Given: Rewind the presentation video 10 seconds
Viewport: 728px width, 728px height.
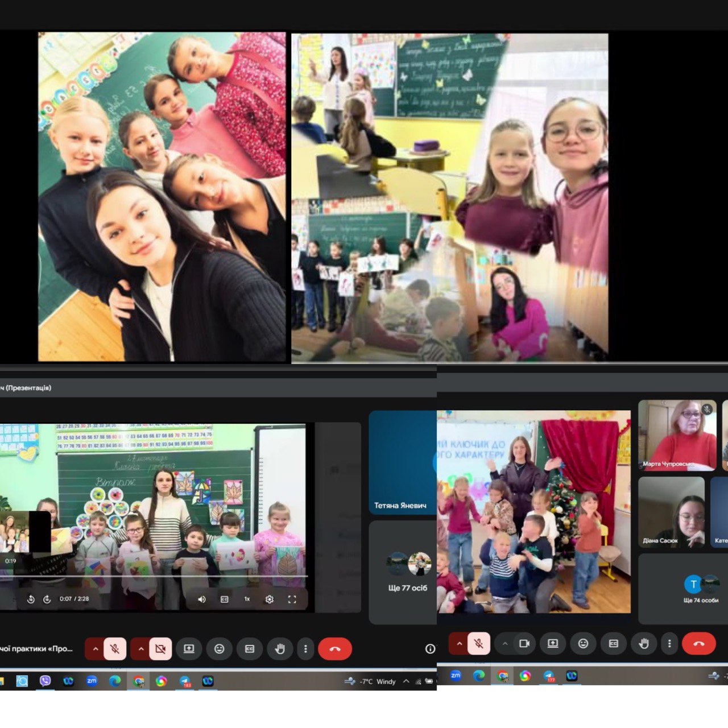Looking at the screenshot, I should click(31, 599).
